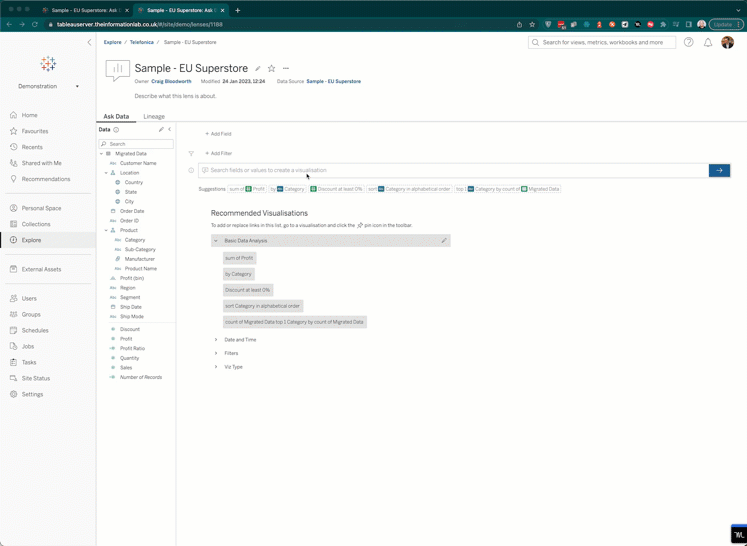Click 'Discount at least 0%' recommended visualisation

pos(248,290)
